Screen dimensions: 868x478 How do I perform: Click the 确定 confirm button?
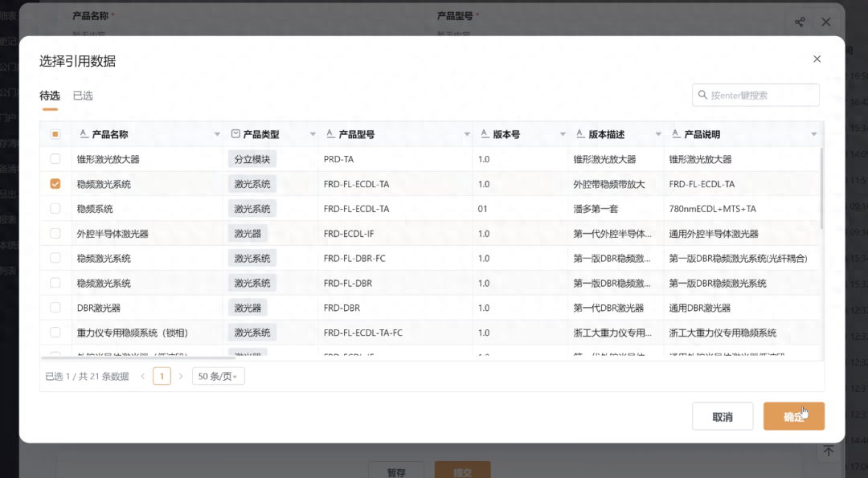(794, 416)
